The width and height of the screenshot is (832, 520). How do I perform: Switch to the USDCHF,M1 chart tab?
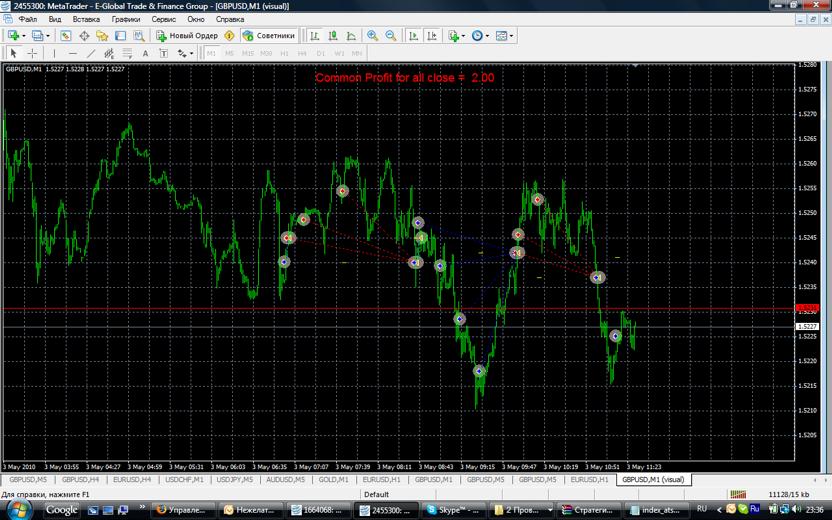click(184, 480)
